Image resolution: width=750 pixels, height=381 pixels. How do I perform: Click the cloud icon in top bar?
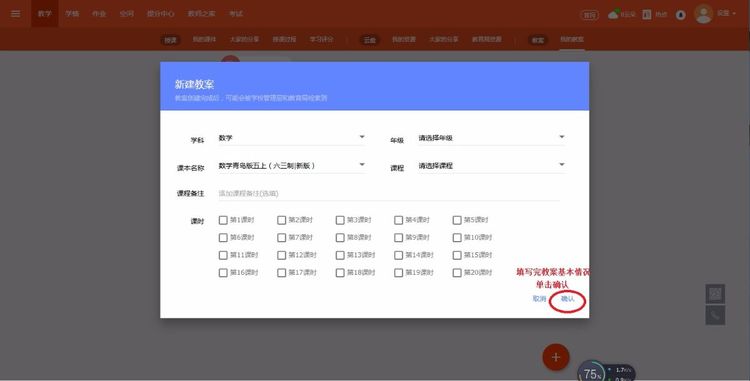(x=613, y=14)
